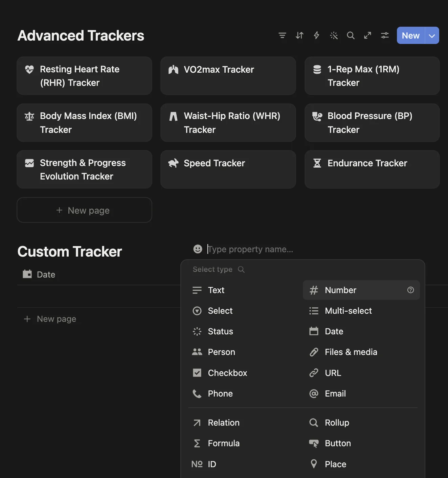Choose URL property type
Viewport: 448px width, 478px height.
pos(361,373)
